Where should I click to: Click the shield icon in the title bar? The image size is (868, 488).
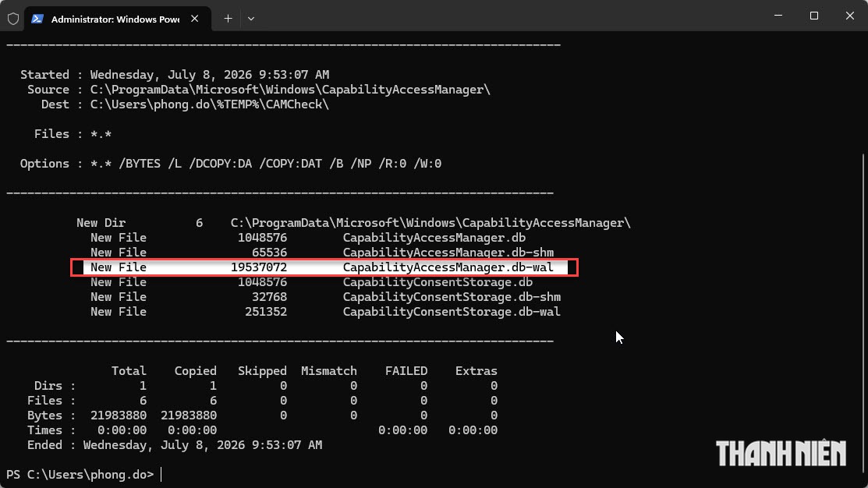(13, 19)
